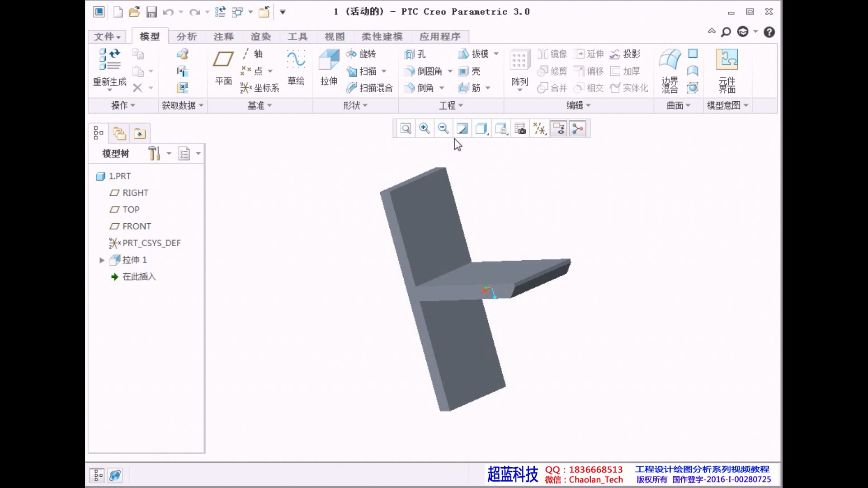Toggle the spin center display
868x488 pixels.
click(577, 129)
